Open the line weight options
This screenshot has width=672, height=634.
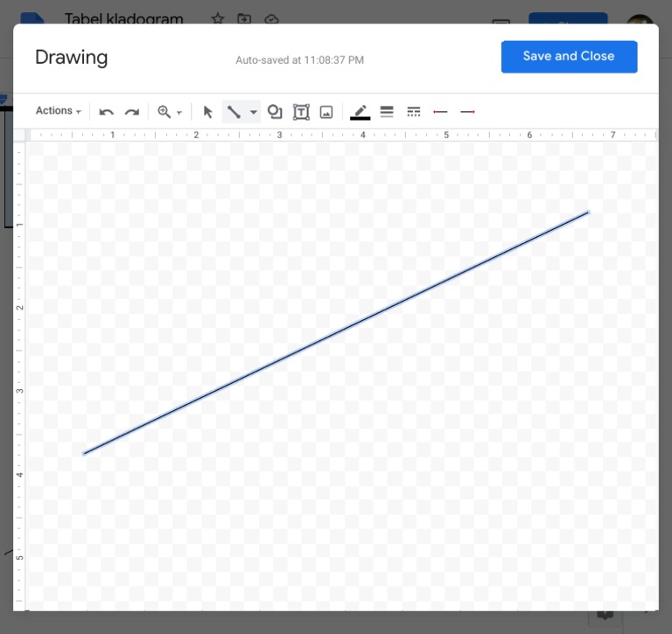pos(387,112)
